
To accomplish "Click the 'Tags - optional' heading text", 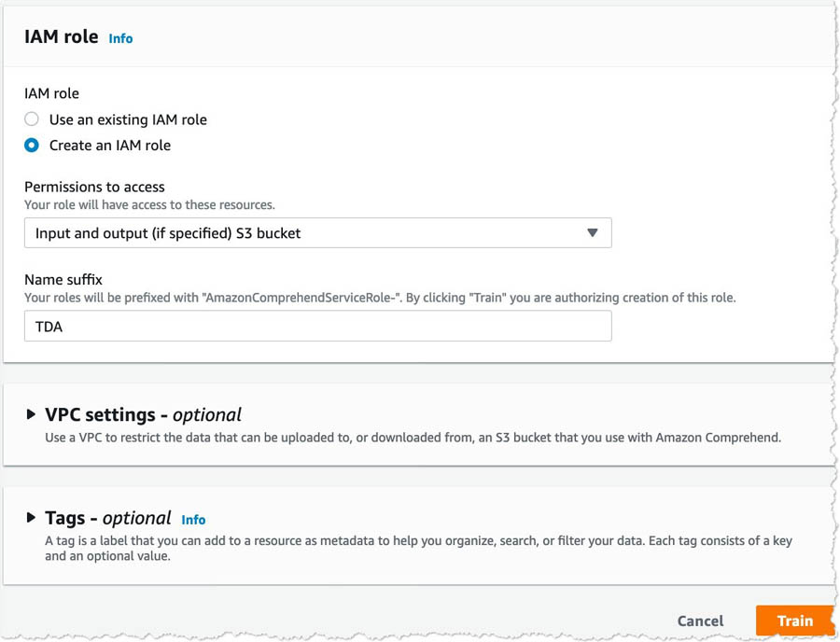I will 108,518.
